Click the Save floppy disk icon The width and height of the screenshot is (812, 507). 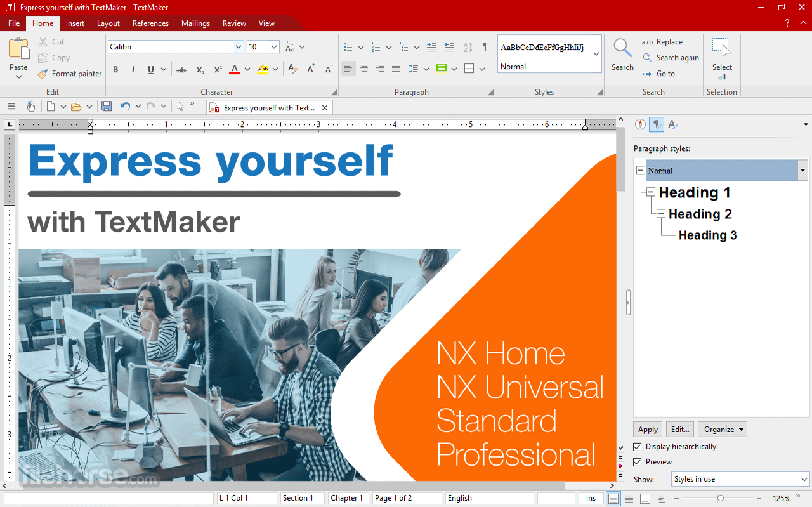click(107, 107)
